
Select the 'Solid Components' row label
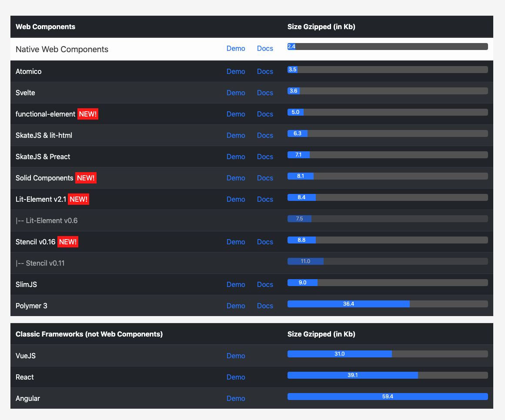point(44,178)
